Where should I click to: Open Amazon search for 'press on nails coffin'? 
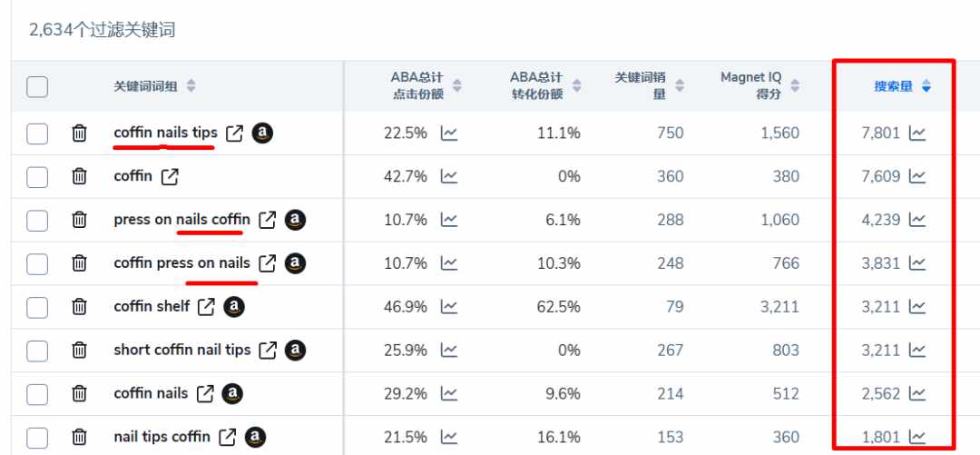point(295,221)
